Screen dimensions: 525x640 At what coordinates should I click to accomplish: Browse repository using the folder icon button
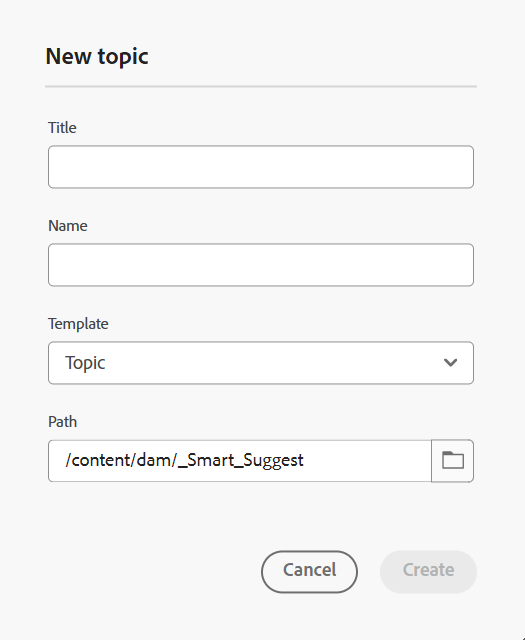pyautogui.click(x=453, y=460)
